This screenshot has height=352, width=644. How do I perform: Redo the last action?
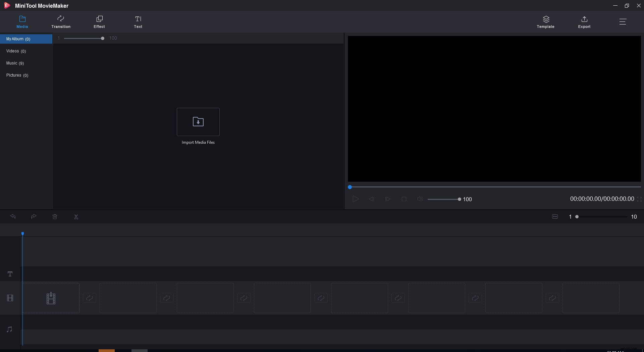pyautogui.click(x=34, y=217)
